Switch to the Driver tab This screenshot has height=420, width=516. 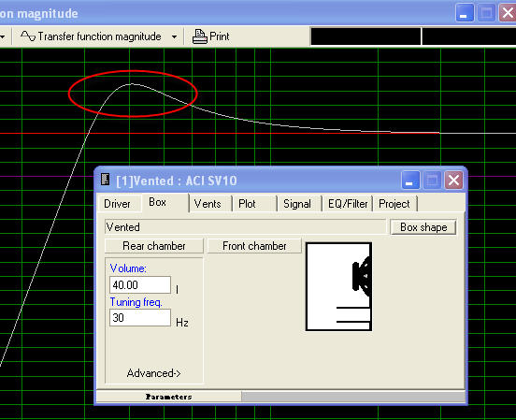point(117,204)
